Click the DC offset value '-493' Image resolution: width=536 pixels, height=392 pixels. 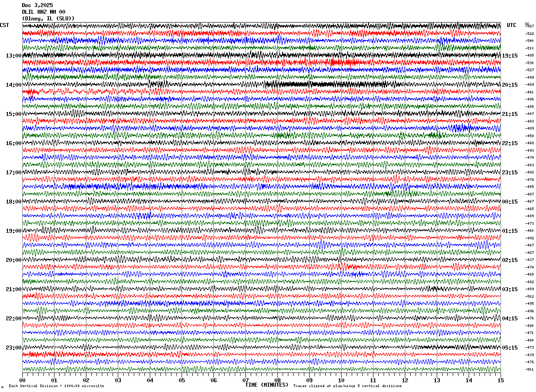click(529, 150)
